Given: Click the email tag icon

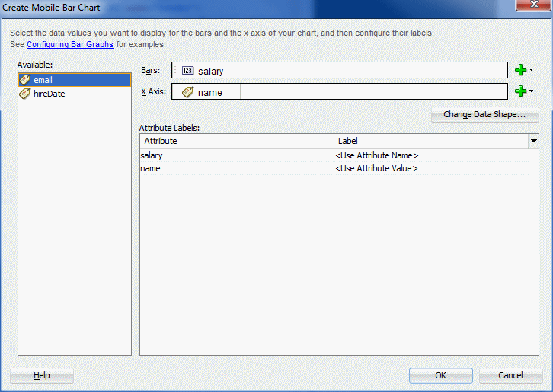Looking at the screenshot, I should (x=25, y=80).
